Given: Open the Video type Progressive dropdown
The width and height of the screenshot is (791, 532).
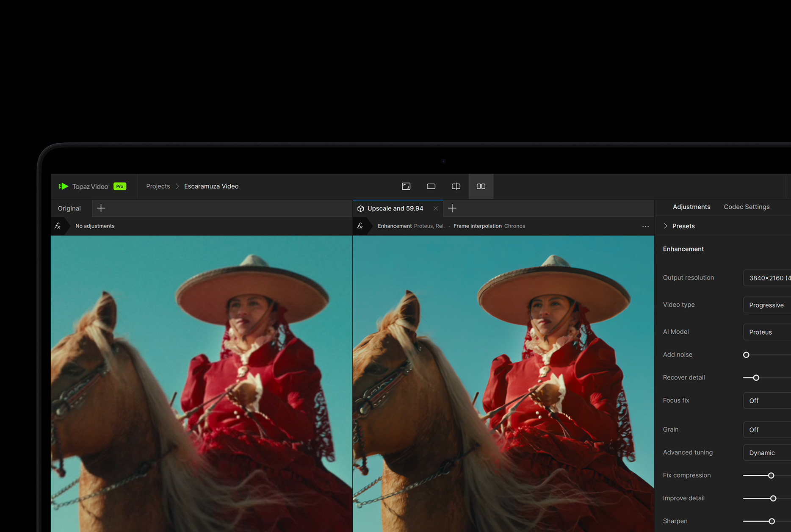Looking at the screenshot, I should (767, 305).
